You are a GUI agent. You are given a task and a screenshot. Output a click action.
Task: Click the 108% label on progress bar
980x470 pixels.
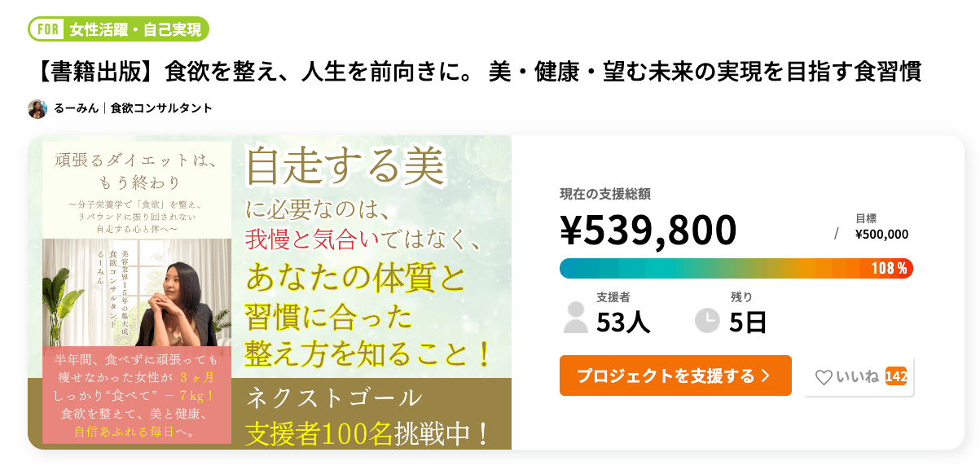[889, 269]
